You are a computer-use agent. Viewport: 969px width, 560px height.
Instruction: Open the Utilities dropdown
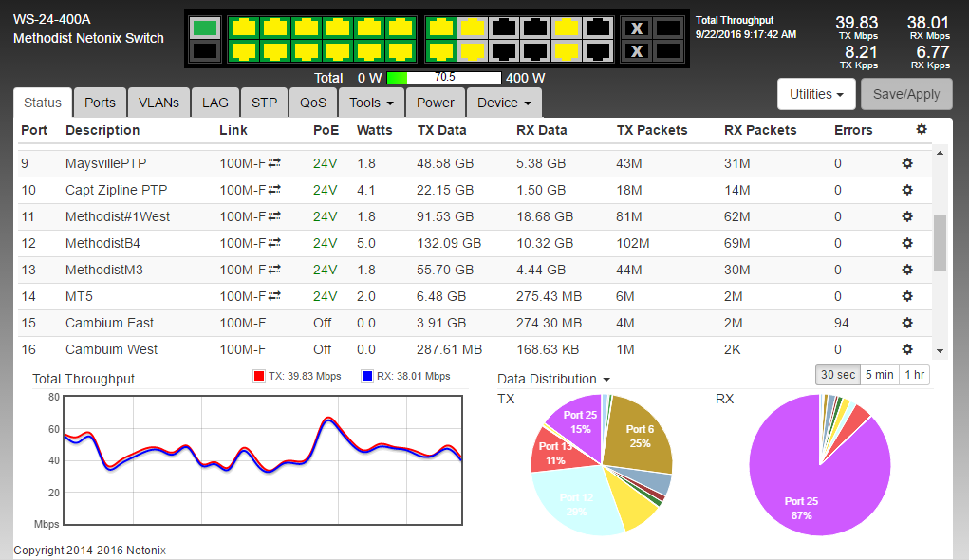point(816,94)
